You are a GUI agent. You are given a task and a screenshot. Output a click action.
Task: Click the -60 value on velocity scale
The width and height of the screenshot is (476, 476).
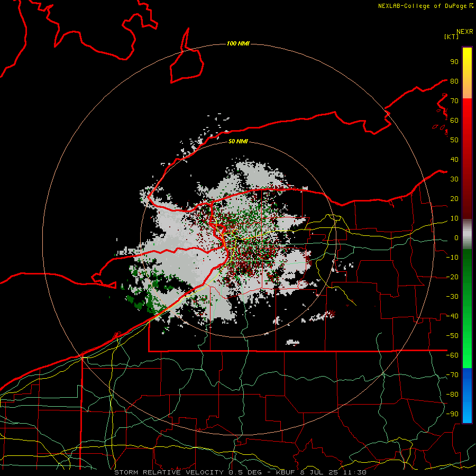click(x=452, y=355)
